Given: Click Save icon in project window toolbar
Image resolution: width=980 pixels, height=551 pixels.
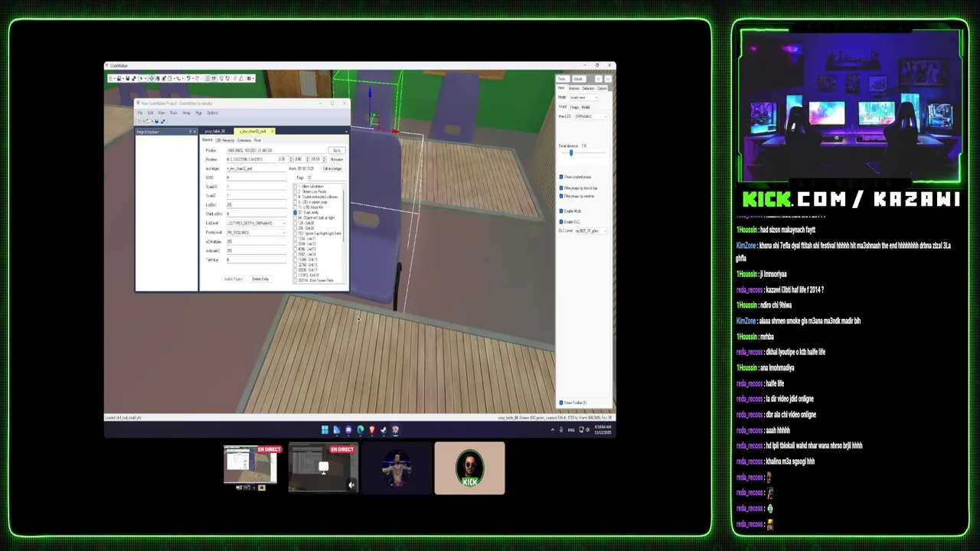Looking at the screenshot, I should (x=156, y=121).
